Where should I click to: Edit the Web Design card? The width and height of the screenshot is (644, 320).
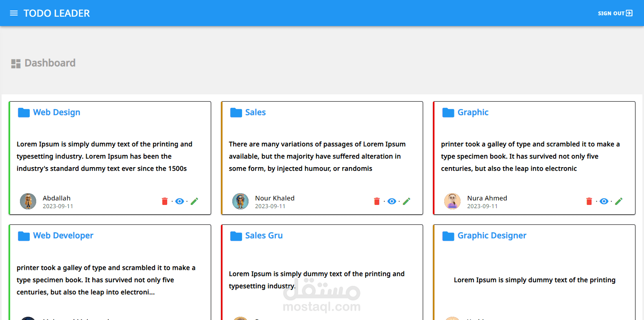pos(194,201)
